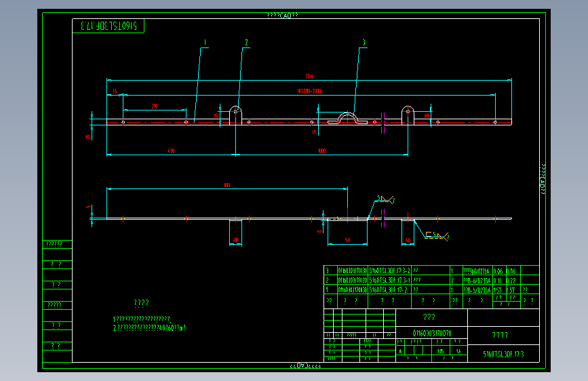Viewport: 588px width, 381px height.
Task: Click the 185 value in the title block
Action: click(441, 351)
